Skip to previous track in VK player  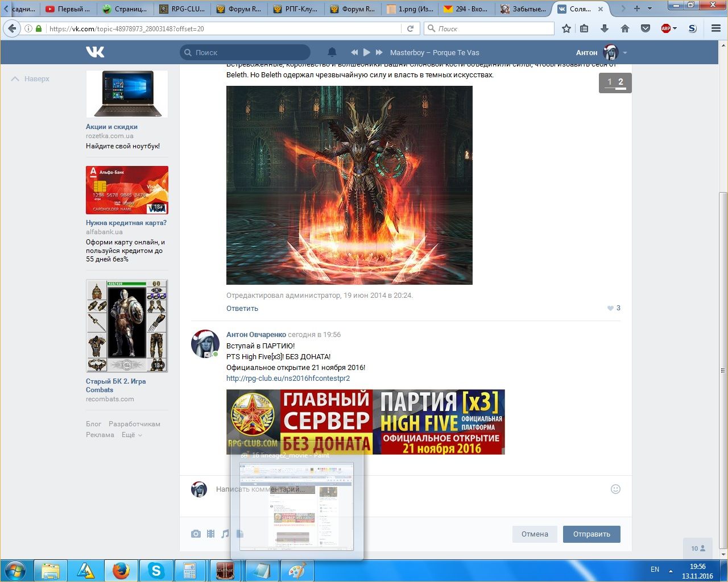[x=354, y=52]
